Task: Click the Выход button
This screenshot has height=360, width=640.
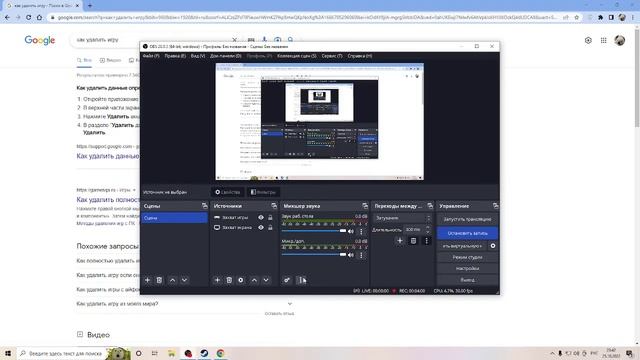Action: [467, 280]
